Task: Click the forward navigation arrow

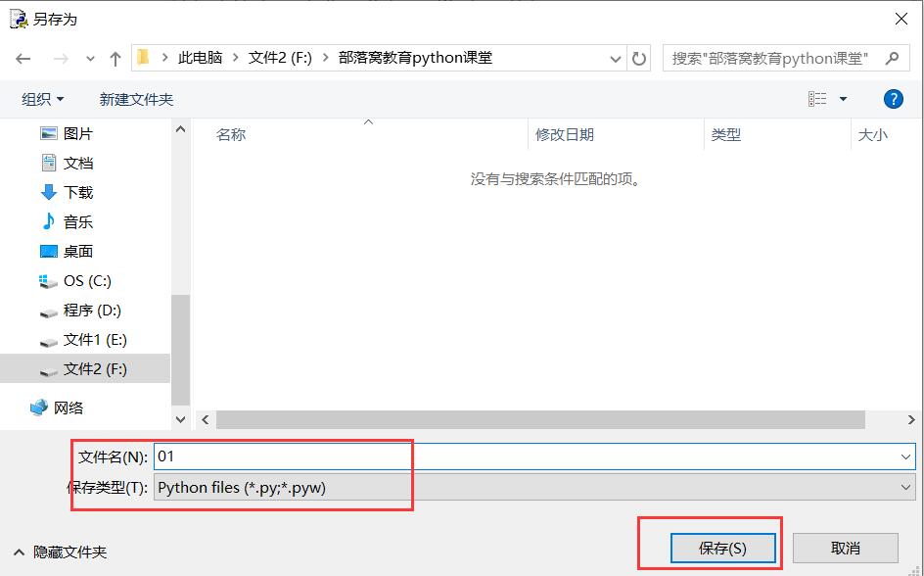Action: pyautogui.click(x=61, y=59)
